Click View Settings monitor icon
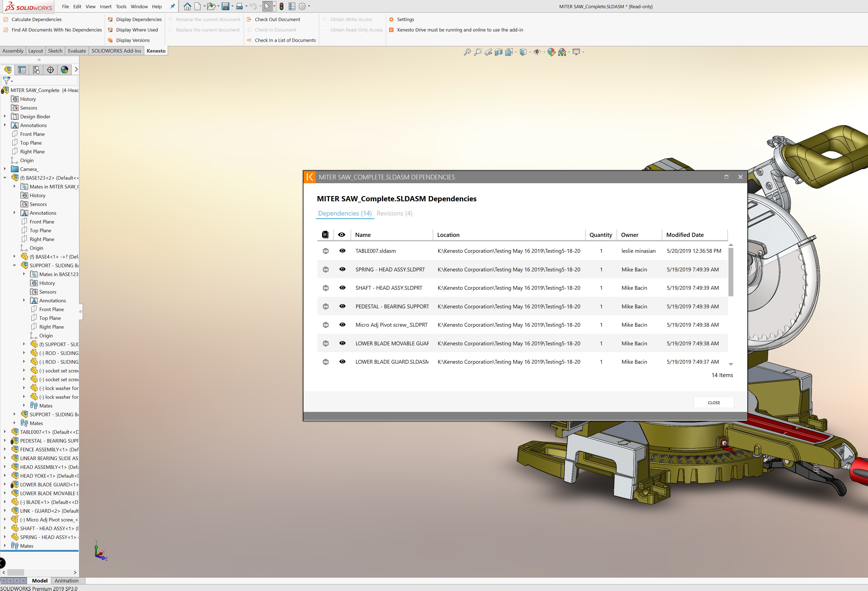 pos(576,52)
